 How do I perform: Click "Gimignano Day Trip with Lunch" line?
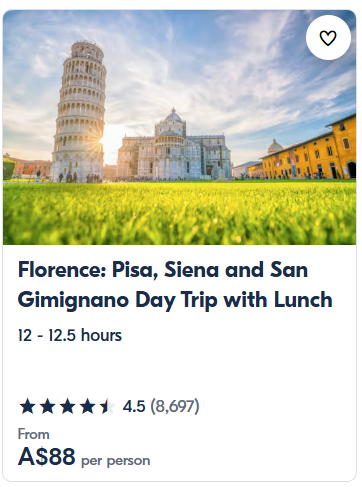[x=175, y=300]
